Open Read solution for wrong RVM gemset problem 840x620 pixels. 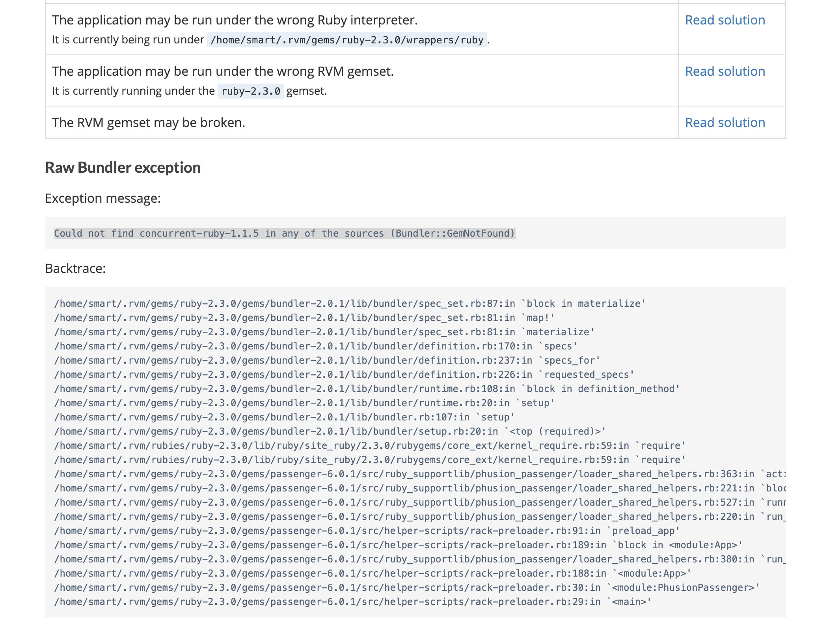click(725, 71)
